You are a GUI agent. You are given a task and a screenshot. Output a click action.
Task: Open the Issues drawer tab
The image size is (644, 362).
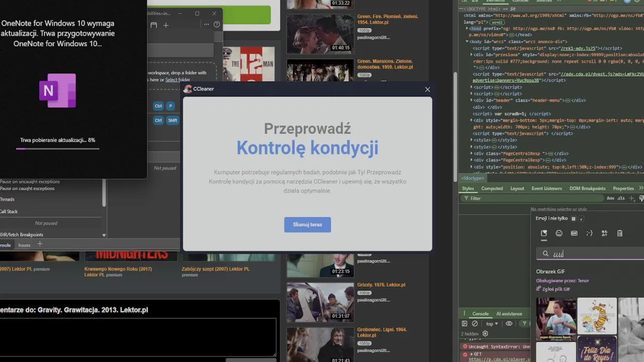(x=24, y=245)
